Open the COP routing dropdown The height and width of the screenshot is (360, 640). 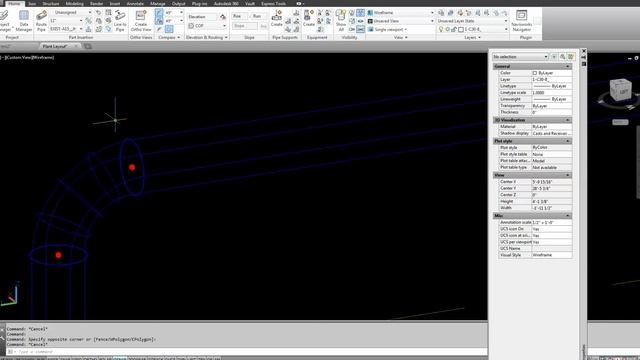tap(224, 26)
